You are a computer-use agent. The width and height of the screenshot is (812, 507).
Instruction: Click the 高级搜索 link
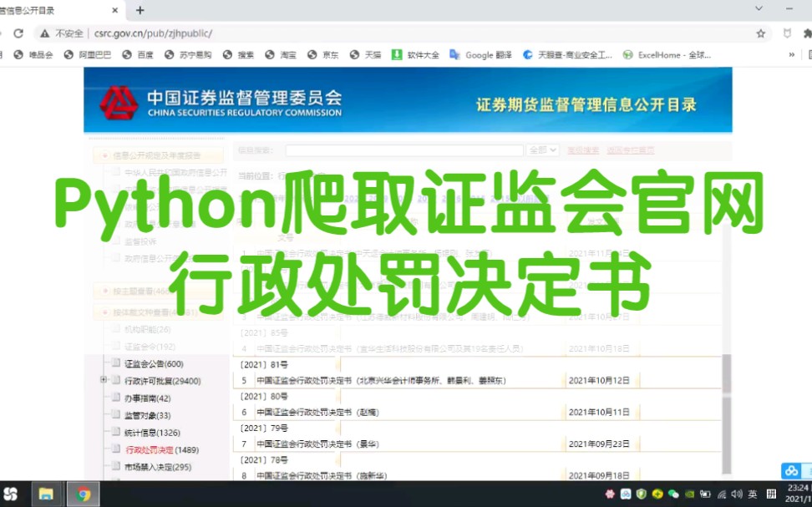(585, 150)
